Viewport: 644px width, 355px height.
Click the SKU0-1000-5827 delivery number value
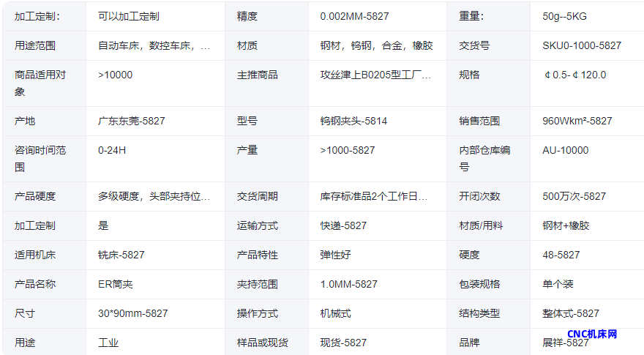582,45
